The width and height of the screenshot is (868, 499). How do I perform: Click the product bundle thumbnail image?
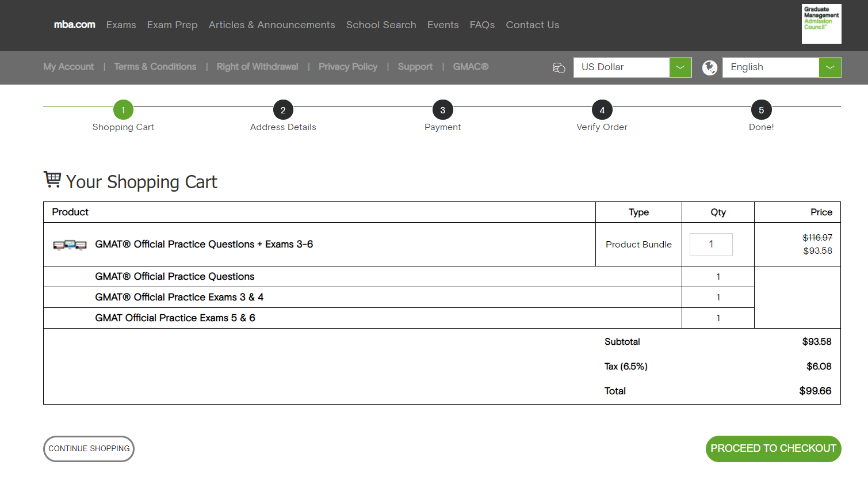(x=69, y=244)
